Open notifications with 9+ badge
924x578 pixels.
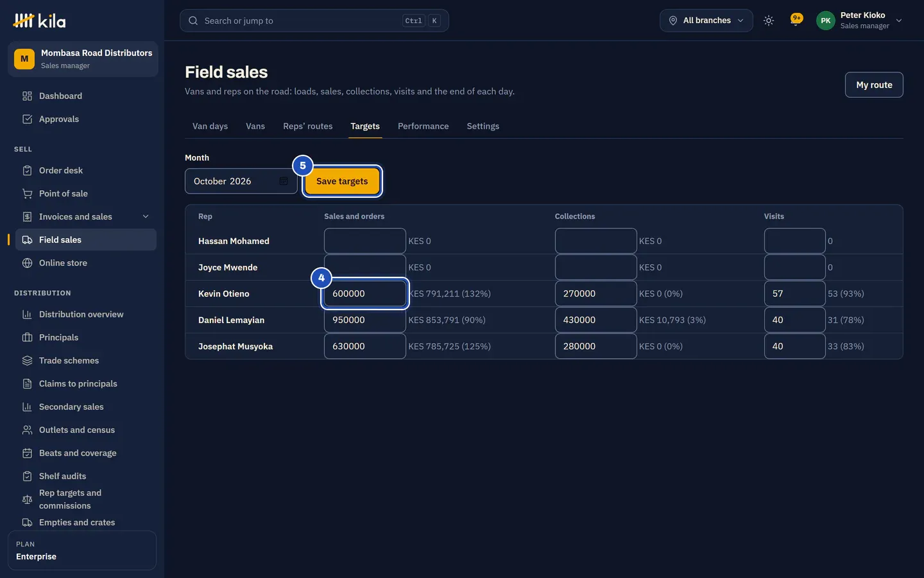pos(796,20)
